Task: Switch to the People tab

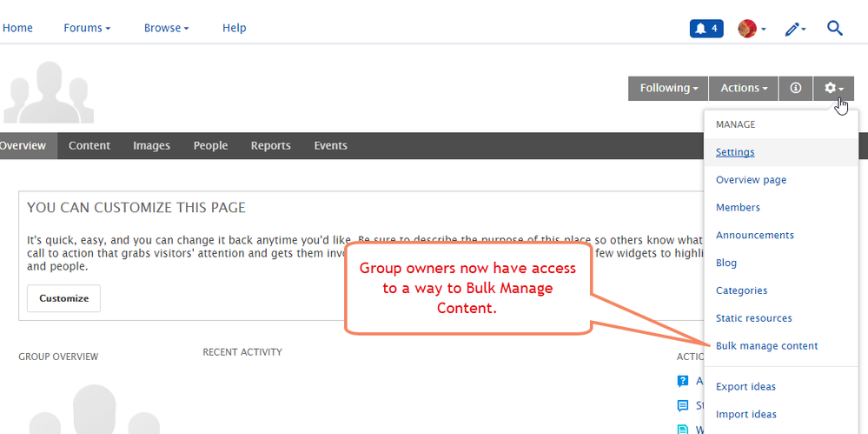Action: [x=210, y=145]
